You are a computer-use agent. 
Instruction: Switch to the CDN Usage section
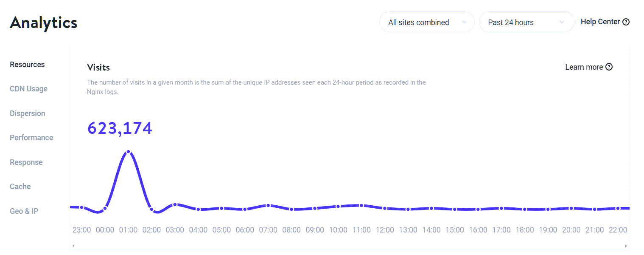[x=28, y=89]
